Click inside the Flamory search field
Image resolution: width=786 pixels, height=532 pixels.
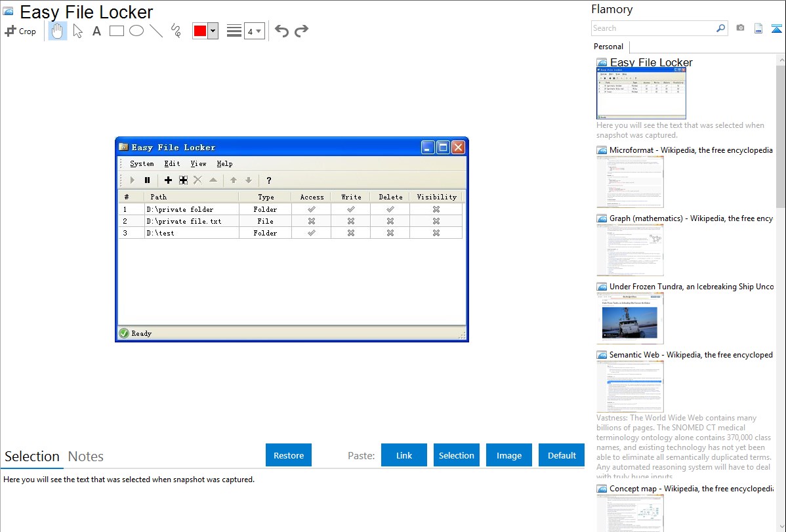click(653, 28)
